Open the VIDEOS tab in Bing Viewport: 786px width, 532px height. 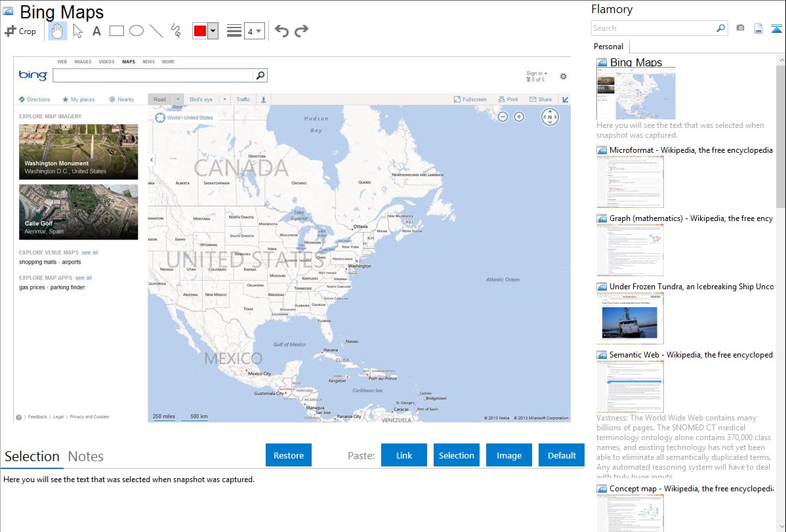click(106, 62)
